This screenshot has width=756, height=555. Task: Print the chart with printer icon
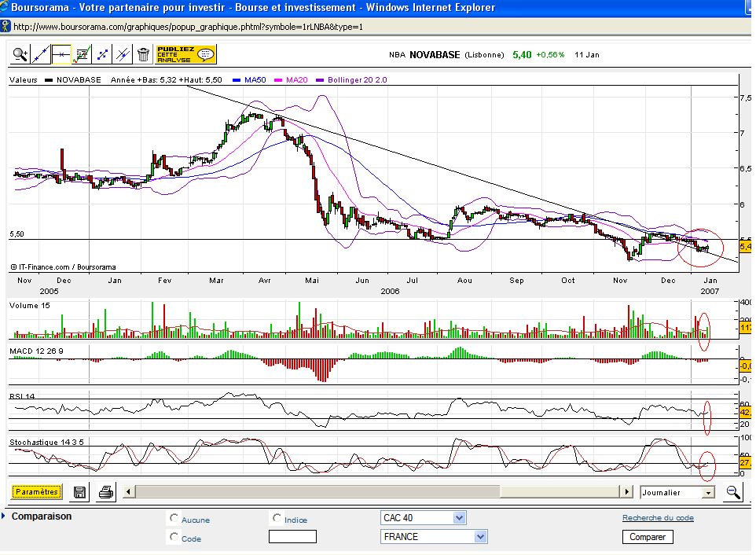(x=106, y=492)
